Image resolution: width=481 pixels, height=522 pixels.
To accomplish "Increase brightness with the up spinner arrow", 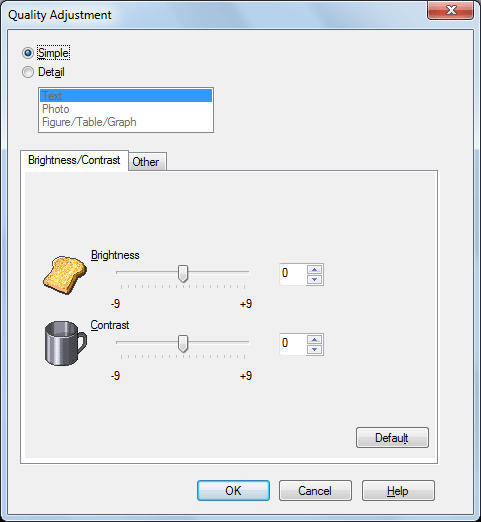I will [314, 269].
